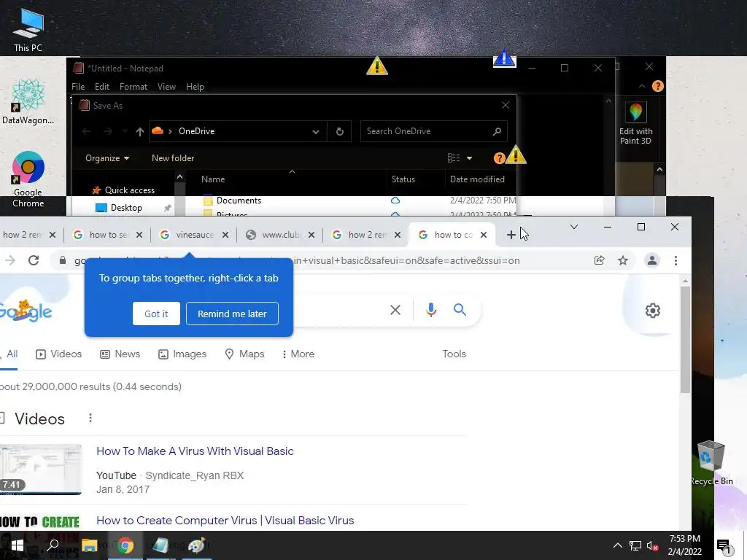Open How To Make A Virus With Visual Basic

click(195, 451)
